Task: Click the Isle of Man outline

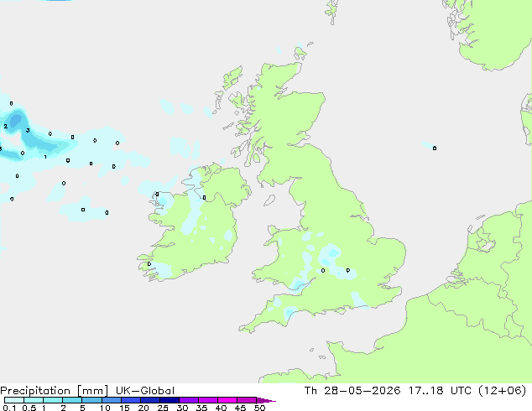Action: 269,200
